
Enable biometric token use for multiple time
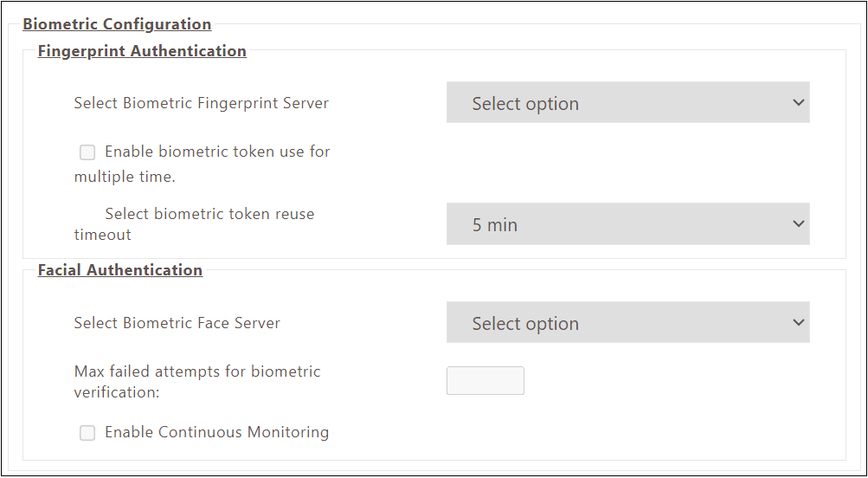pos(87,152)
